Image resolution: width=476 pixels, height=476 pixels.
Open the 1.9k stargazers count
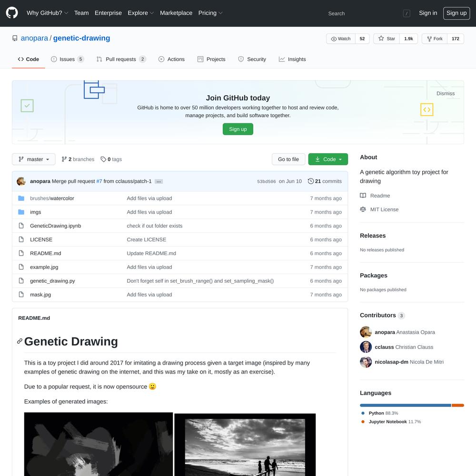(x=408, y=39)
